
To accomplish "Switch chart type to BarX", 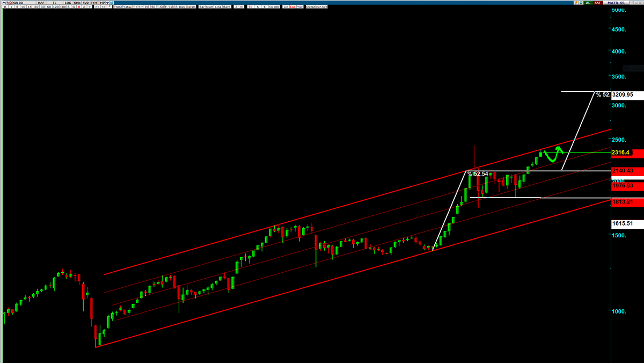I will 226,6.
